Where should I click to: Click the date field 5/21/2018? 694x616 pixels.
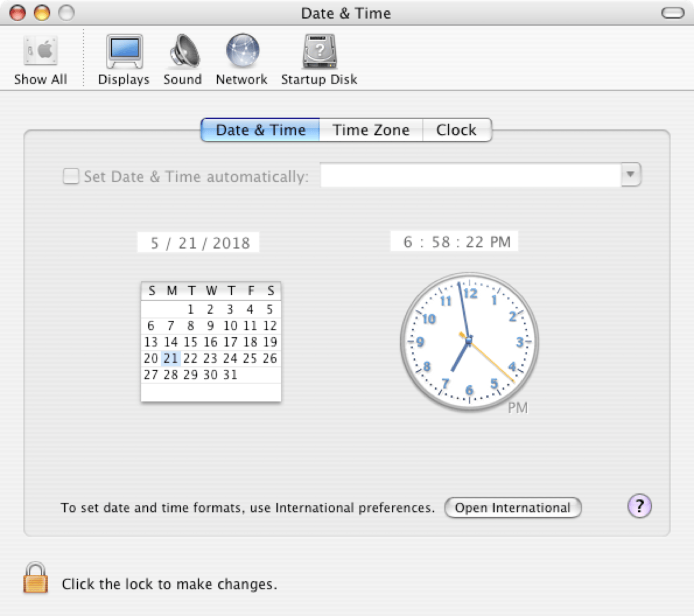pos(198,242)
